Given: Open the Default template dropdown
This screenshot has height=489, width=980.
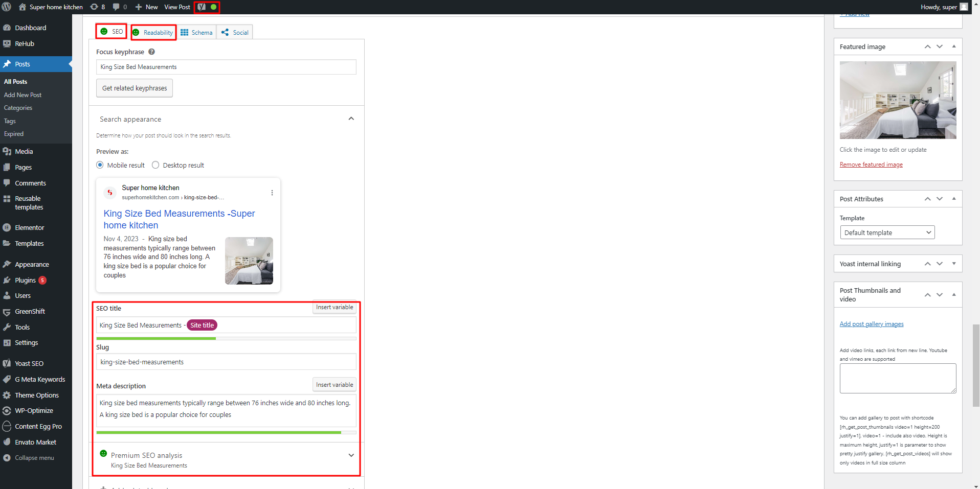Looking at the screenshot, I should [886, 232].
